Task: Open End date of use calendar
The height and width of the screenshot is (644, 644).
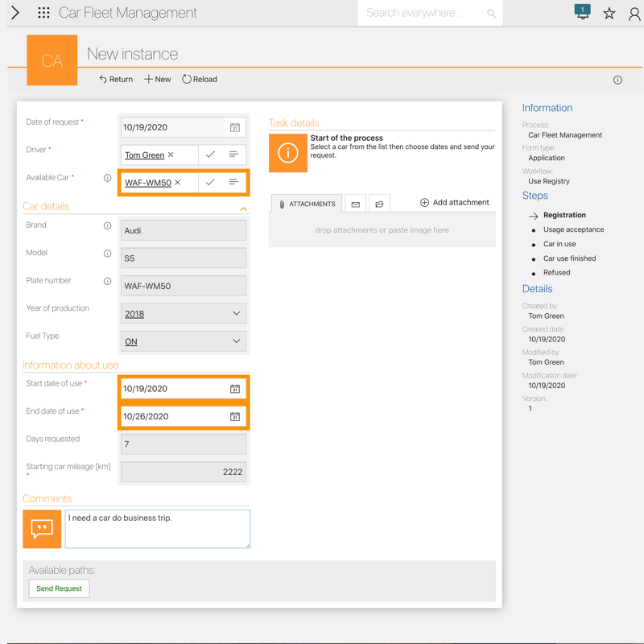Action: [235, 416]
